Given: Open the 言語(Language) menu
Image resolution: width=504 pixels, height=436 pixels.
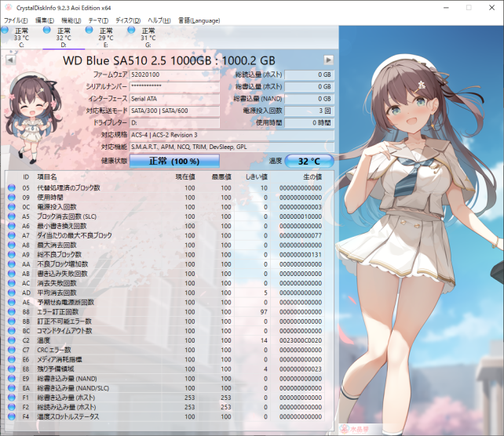Looking at the screenshot, I should pyautogui.click(x=199, y=20).
